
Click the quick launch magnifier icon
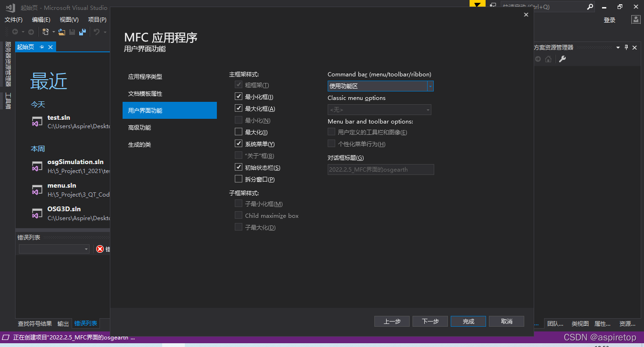590,7
